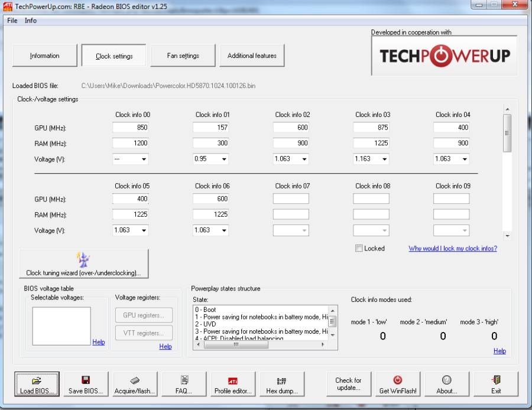532x410 pixels.
Task: Click the State list vertical scrollbar thumb
Action: [332, 321]
